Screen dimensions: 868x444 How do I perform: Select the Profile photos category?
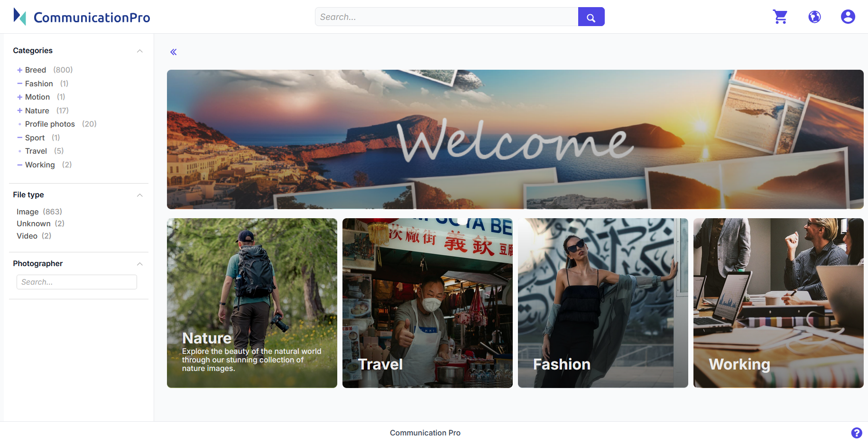click(x=50, y=124)
